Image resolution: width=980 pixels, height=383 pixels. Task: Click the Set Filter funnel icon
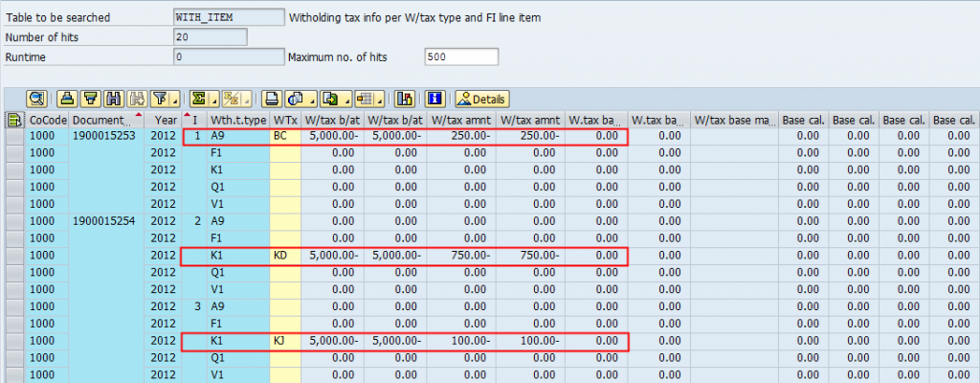[161, 99]
